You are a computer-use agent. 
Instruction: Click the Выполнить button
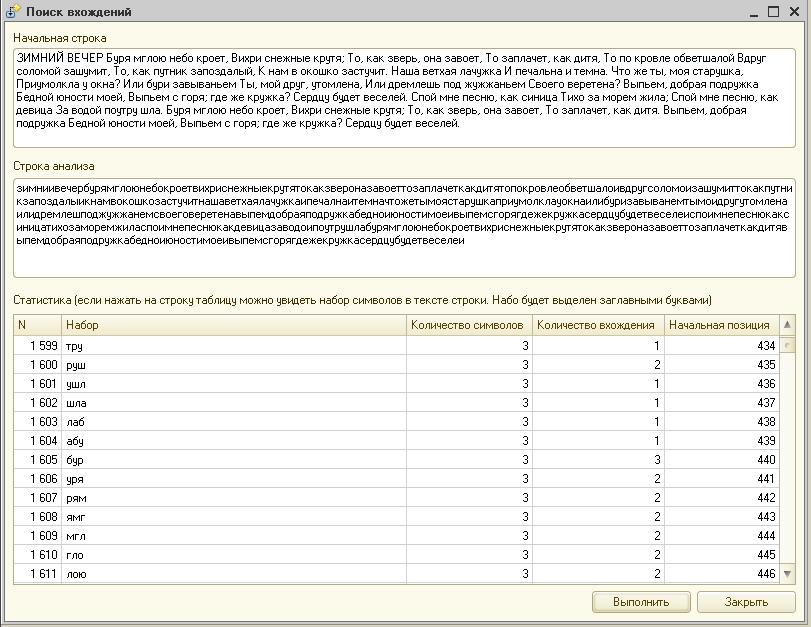[641, 602]
